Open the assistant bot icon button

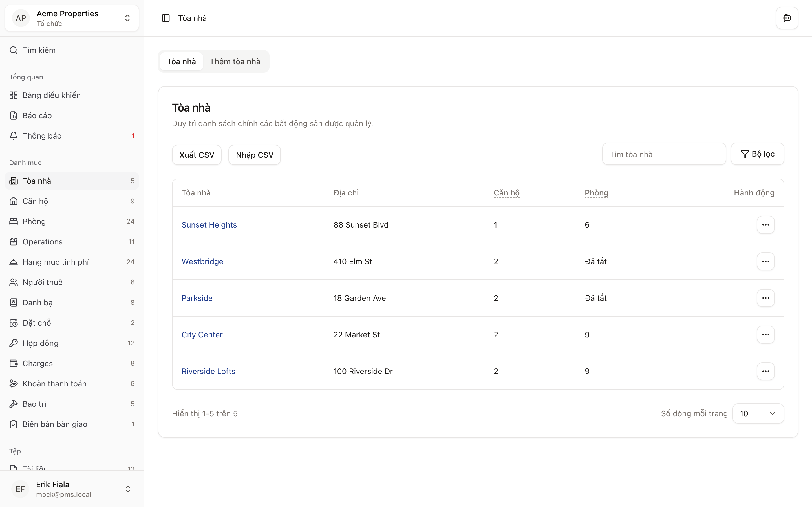click(787, 18)
